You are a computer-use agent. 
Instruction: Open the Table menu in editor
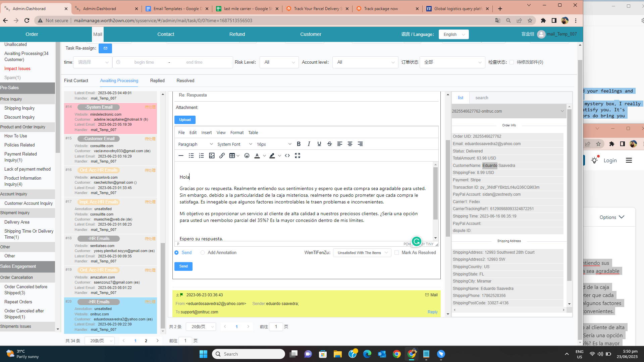coord(253,133)
